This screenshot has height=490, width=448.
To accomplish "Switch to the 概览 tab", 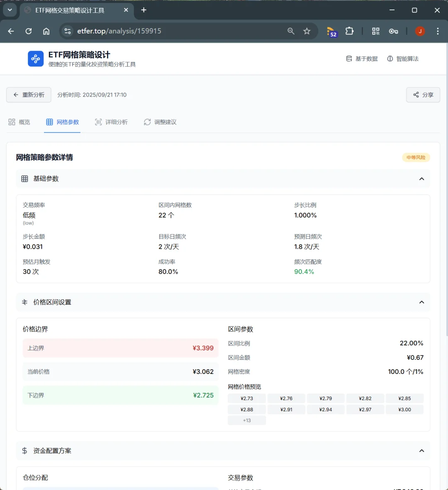I will [x=19, y=122].
